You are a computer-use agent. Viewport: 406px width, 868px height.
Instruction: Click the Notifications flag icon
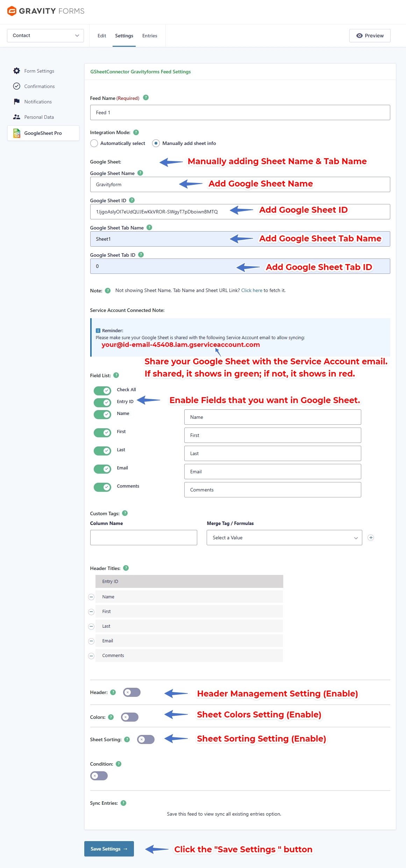pos(16,102)
